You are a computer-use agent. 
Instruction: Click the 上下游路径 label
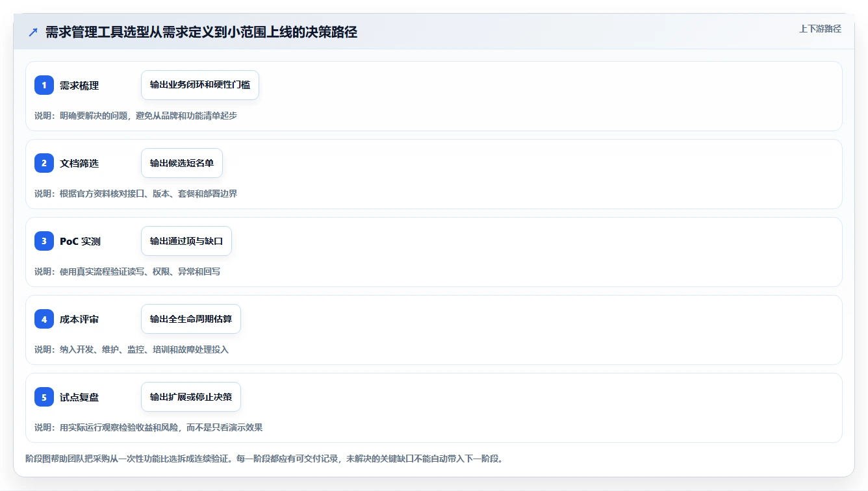(x=820, y=29)
